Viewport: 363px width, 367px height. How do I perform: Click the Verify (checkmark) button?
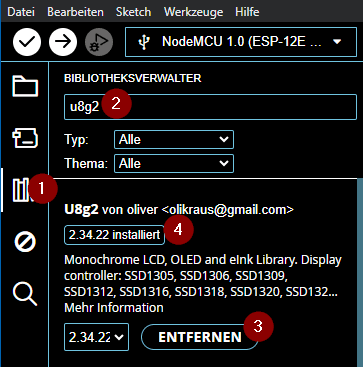pyautogui.click(x=27, y=42)
